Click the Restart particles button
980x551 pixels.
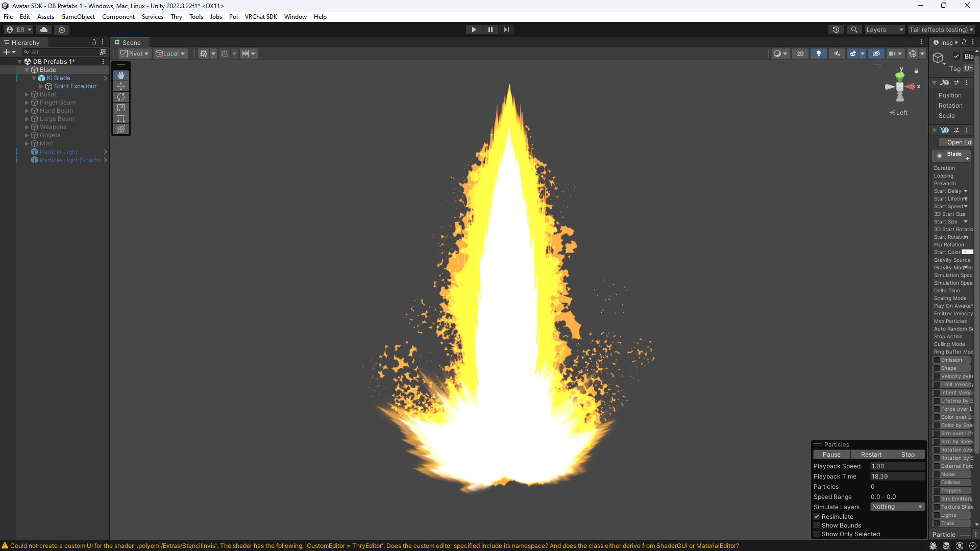tap(871, 455)
